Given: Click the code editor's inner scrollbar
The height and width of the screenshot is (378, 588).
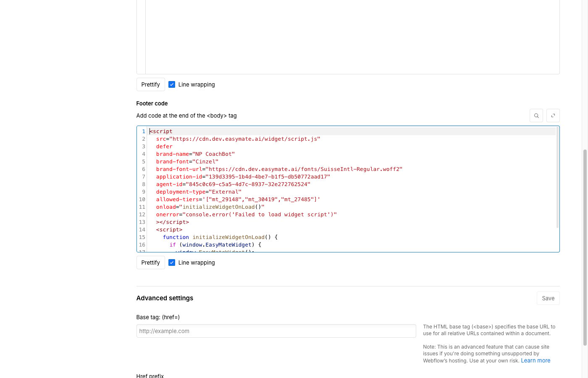Looking at the screenshot, I should point(557,178).
